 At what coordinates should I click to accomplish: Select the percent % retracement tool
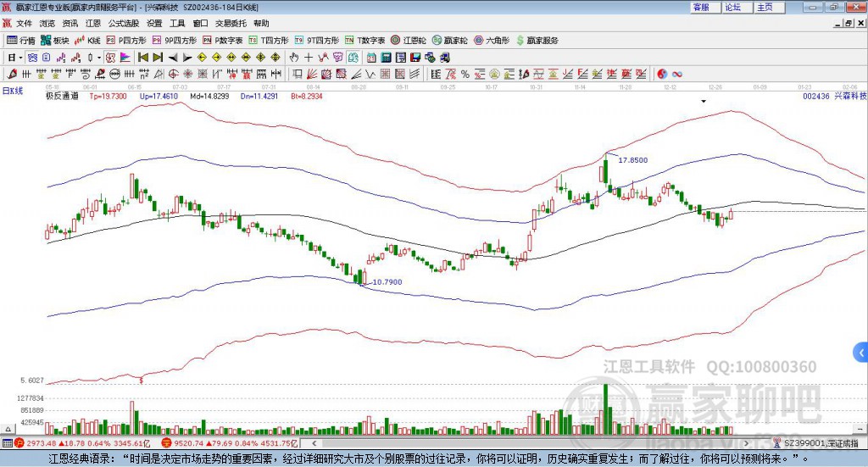click(465, 74)
